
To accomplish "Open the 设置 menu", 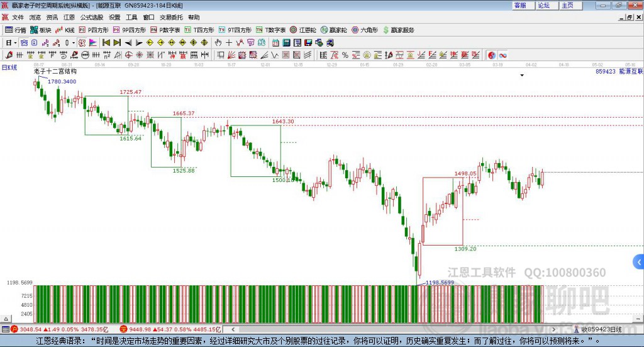I will pyautogui.click(x=114, y=17).
